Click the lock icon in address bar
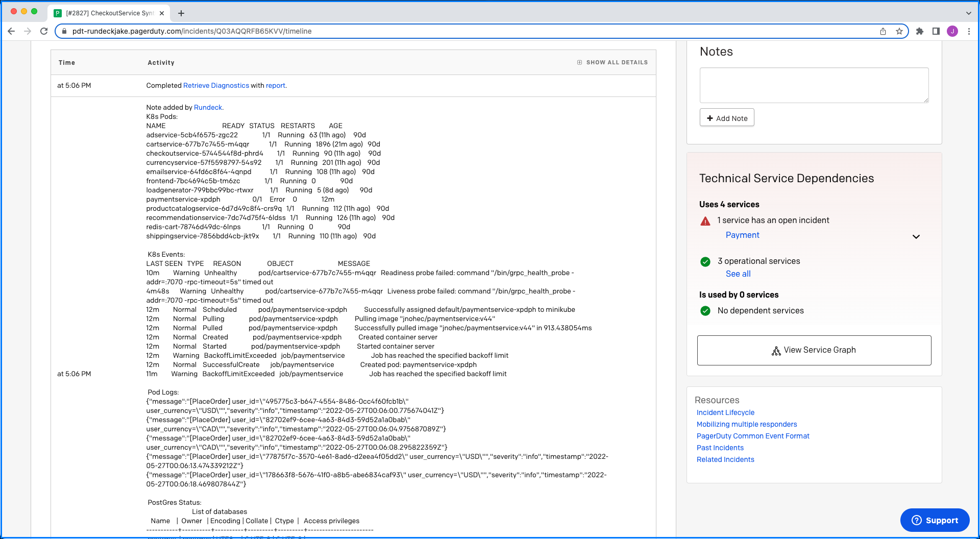 coord(64,31)
